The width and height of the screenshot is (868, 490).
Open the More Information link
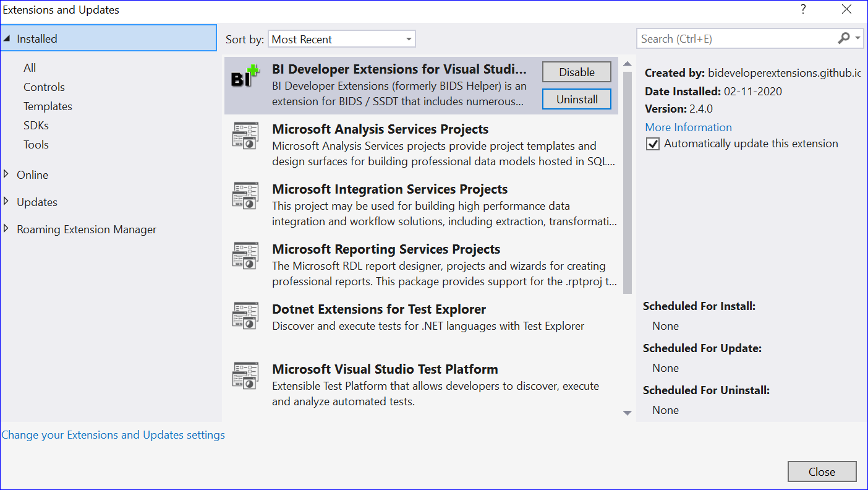(x=688, y=127)
